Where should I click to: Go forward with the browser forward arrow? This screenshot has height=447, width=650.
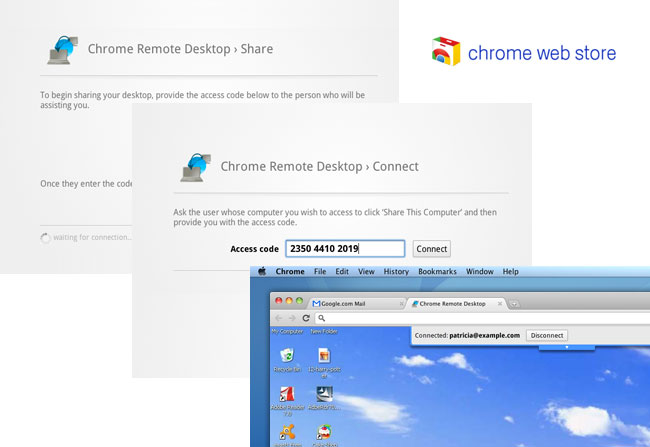[x=292, y=318]
